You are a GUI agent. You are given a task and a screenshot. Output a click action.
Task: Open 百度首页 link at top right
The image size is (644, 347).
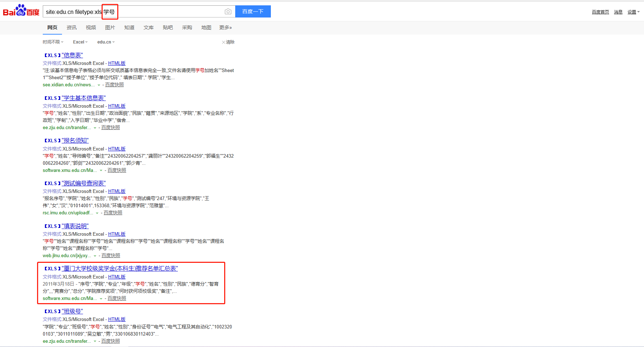601,12
